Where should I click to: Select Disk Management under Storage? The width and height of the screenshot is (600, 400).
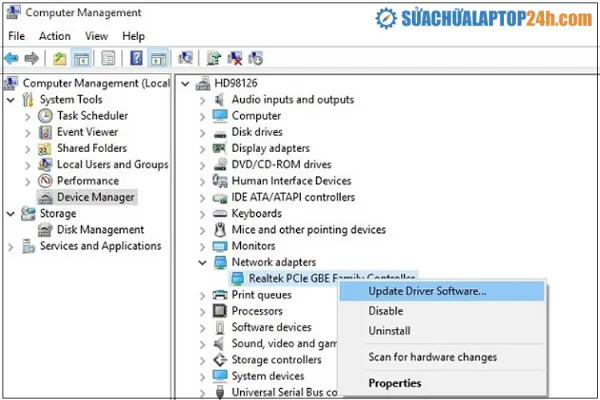[x=100, y=229]
